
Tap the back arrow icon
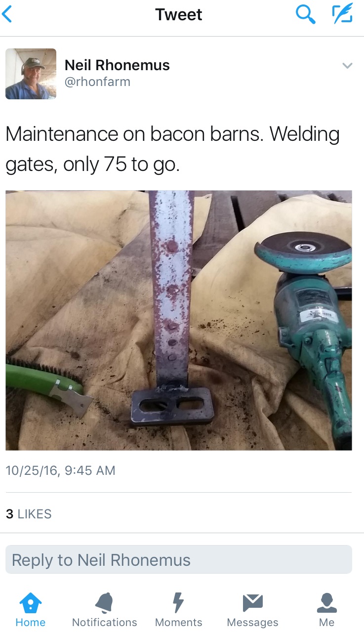(7, 14)
